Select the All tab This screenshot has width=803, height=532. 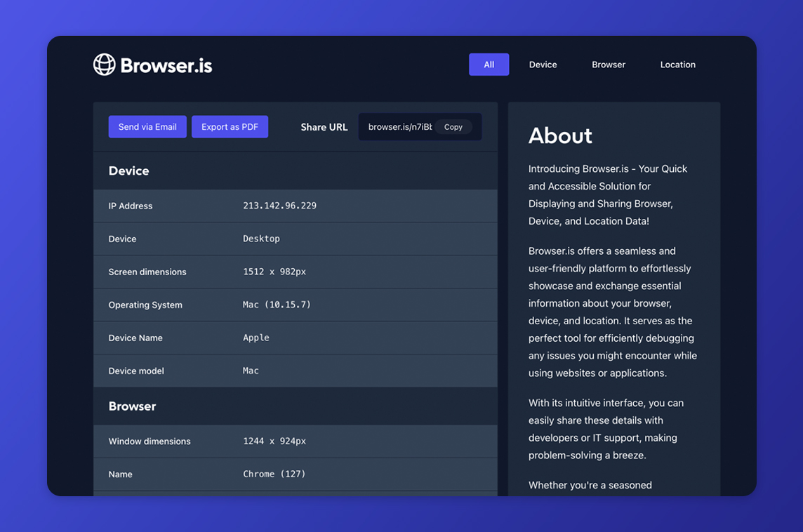(x=489, y=65)
